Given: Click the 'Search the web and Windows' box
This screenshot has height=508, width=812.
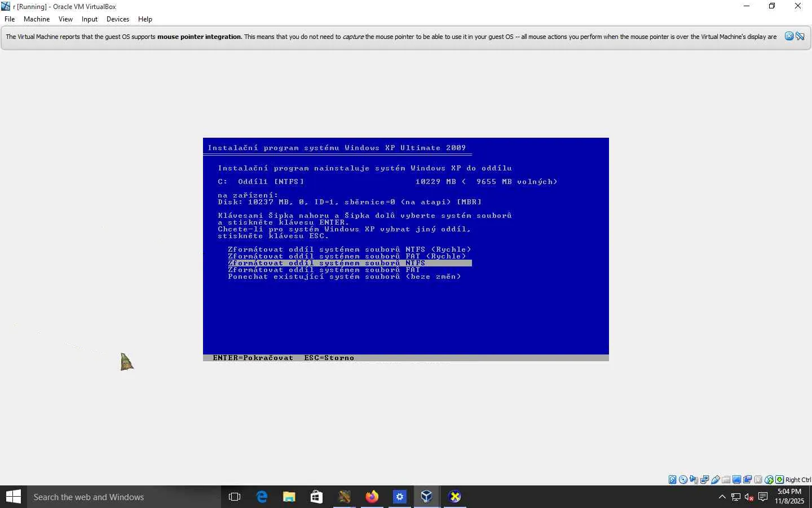Looking at the screenshot, I should [x=124, y=497].
